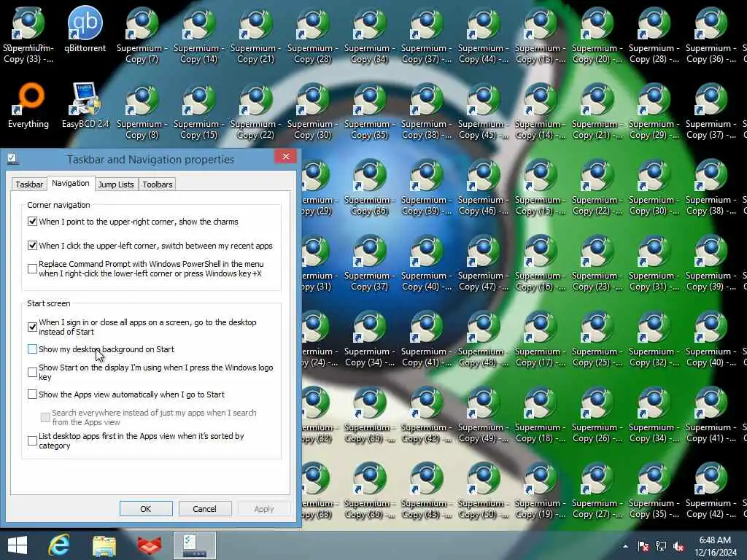Select the Supermium - Copy (23) desktop icon
747x560 pixels.
597,262
